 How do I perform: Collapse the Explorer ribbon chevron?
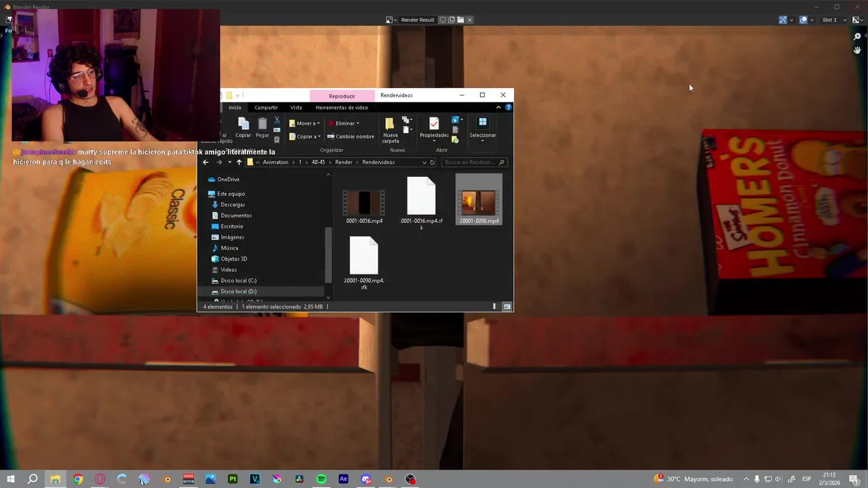(x=498, y=107)
